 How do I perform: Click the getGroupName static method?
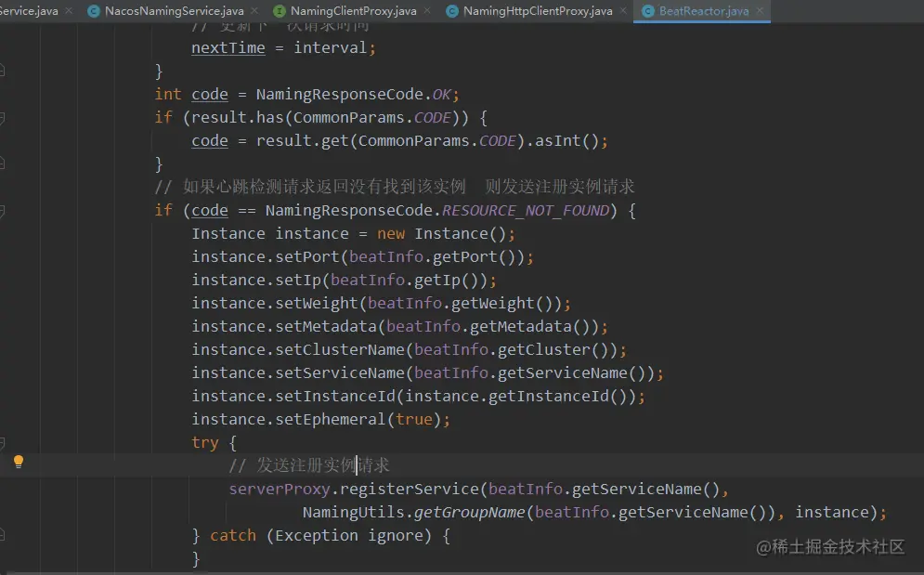(x=469, y=513)
